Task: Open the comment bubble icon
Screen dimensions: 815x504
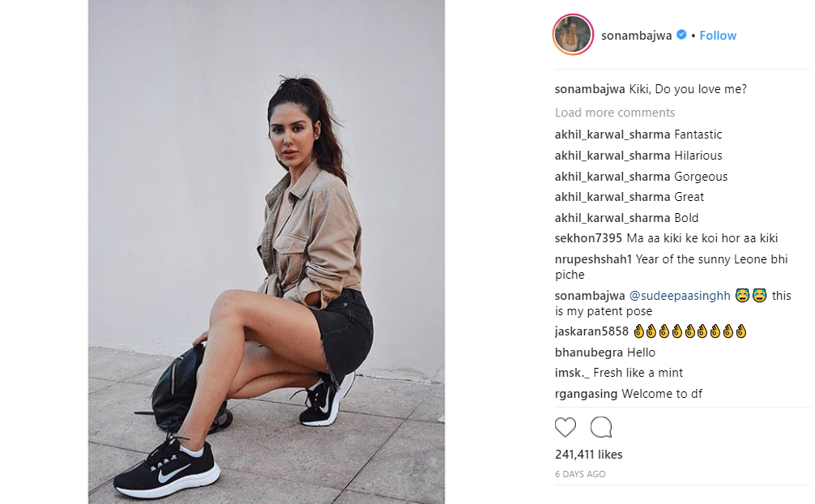Action: point(601,427)
